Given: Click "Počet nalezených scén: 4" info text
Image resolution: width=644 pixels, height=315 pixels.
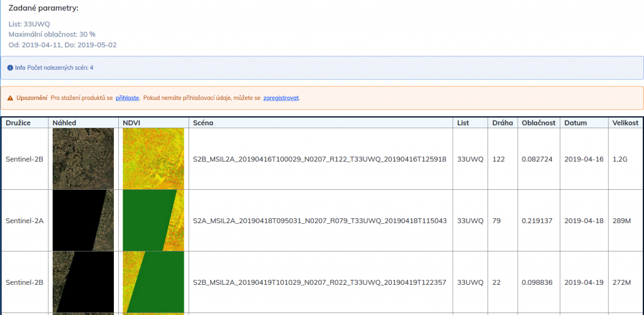Looking at the screenshot, I should [x=60, y=68].
